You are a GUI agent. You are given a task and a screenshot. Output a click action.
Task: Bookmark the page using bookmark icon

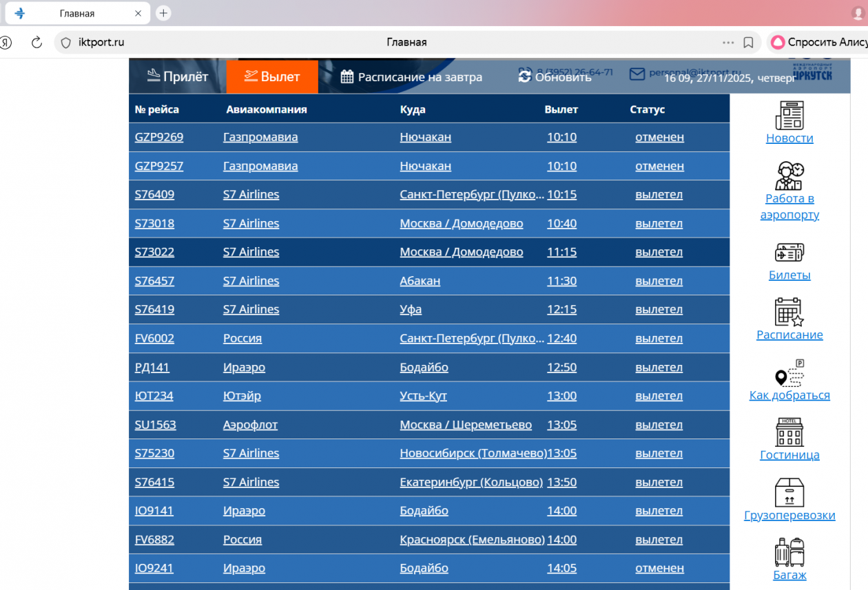748,43
